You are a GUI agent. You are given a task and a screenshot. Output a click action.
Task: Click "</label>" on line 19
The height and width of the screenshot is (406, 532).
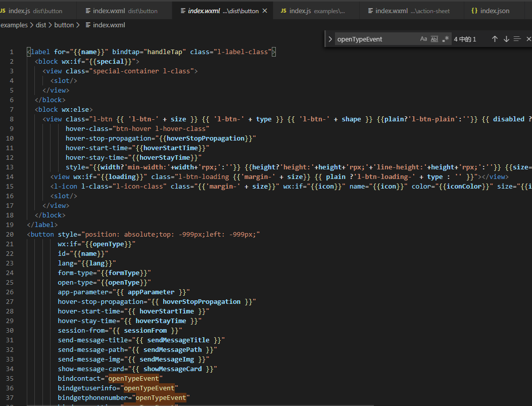point(42,224)
